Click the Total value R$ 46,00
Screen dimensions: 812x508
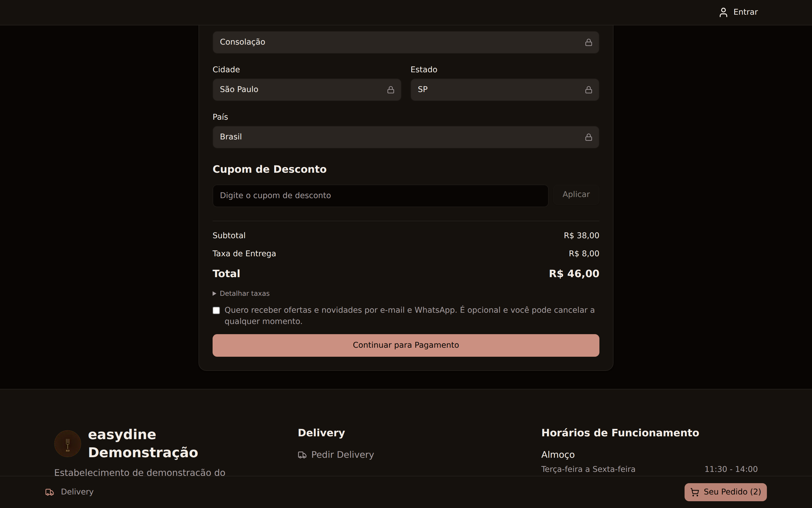point(574,273)
